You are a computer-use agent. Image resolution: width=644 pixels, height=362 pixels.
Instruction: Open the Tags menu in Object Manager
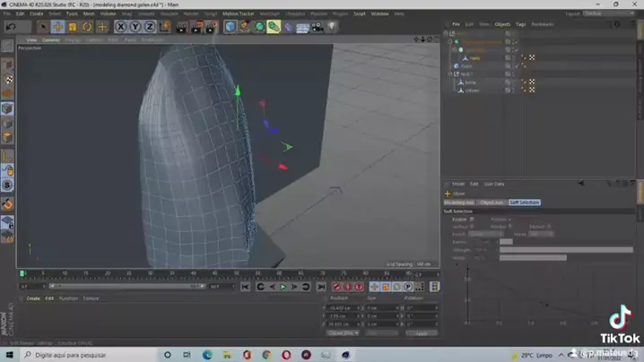521,24
